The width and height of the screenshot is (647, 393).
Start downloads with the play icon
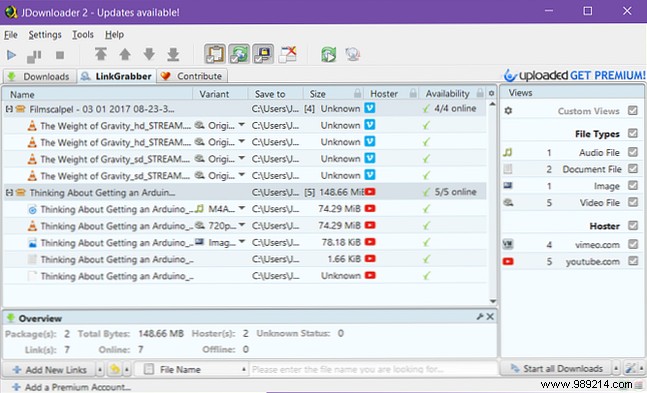click(11, 54)
